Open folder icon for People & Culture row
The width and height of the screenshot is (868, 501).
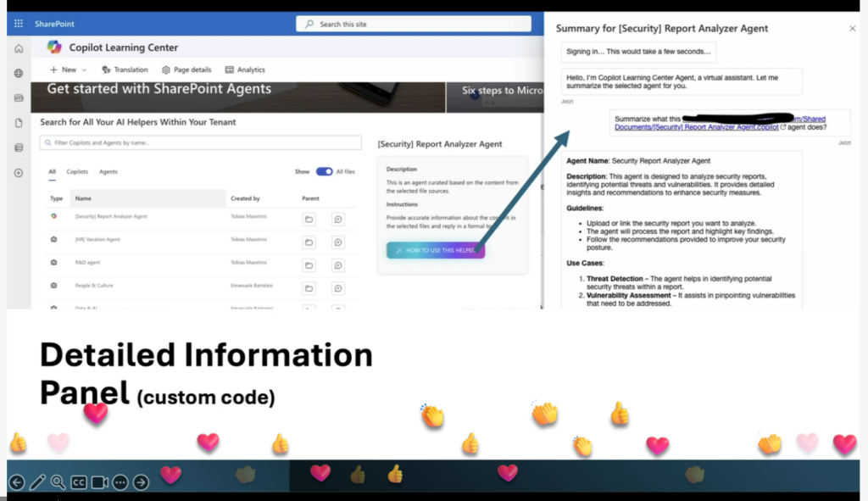[309, 288]
